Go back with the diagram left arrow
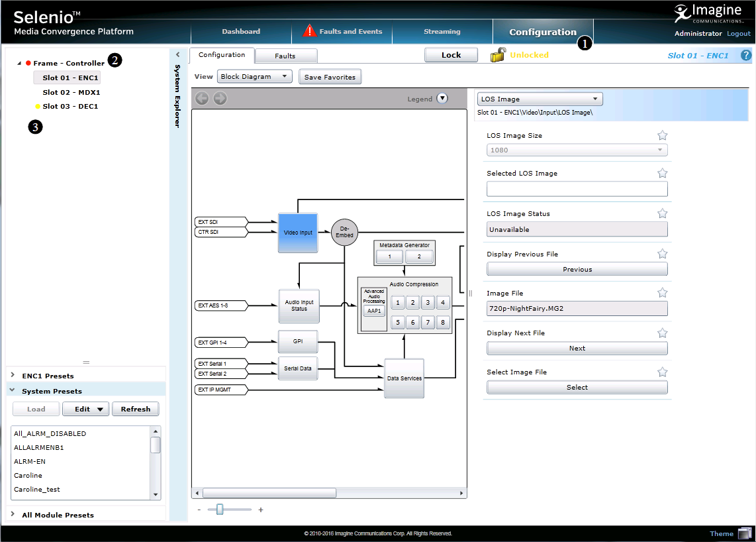756x542 pixels. tap(202, 99)
